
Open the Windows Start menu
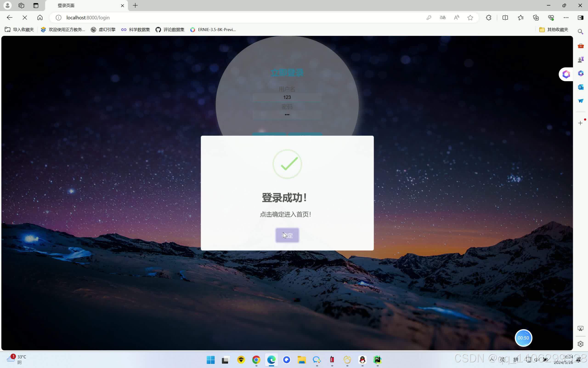point(211,360)
